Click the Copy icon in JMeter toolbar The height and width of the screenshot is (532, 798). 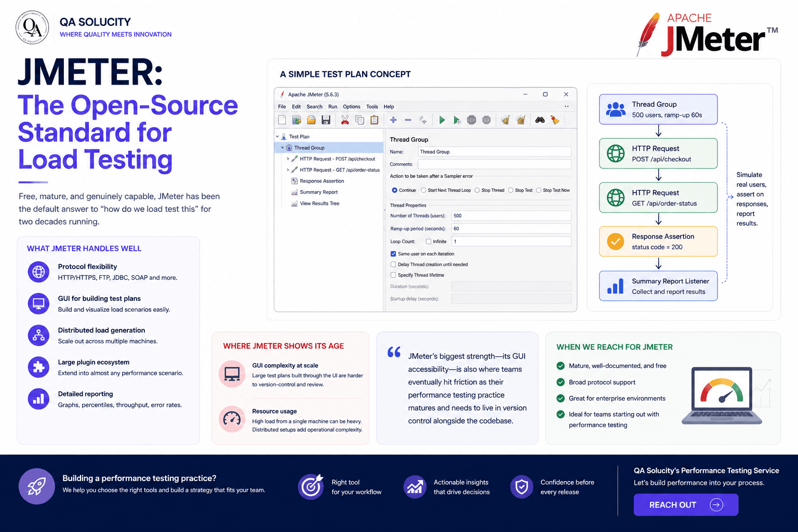coord(360,120)
